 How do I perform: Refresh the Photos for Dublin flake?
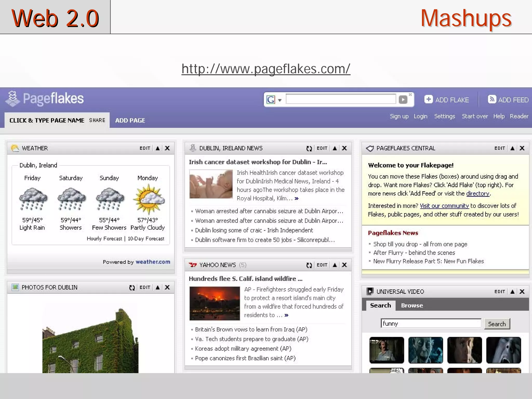coord(132,288)
